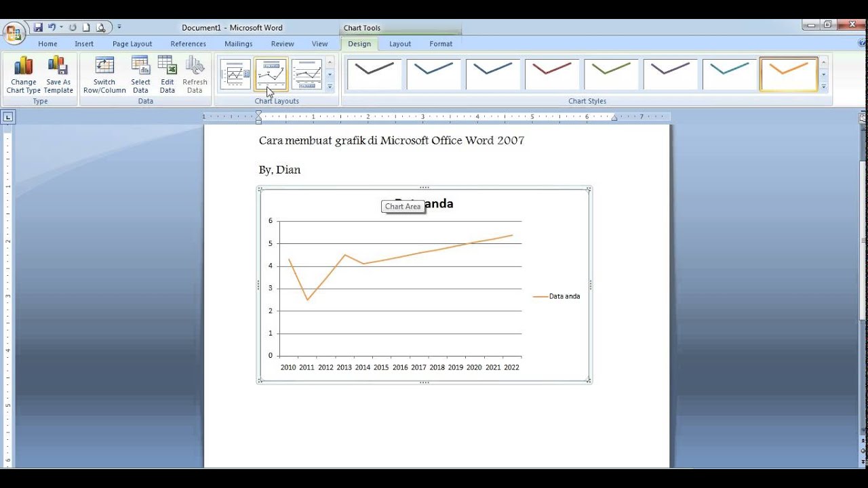Apply the red line chart style
Screen dimensions: 868x488
(552, 75)
